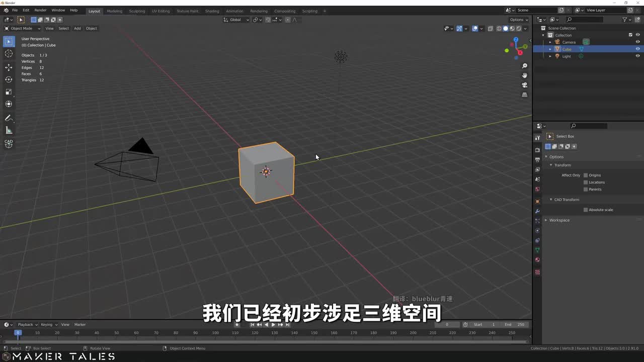Open the Tool properties tab
The height and width of the screenshot is (362, 644).
point(537,137)
